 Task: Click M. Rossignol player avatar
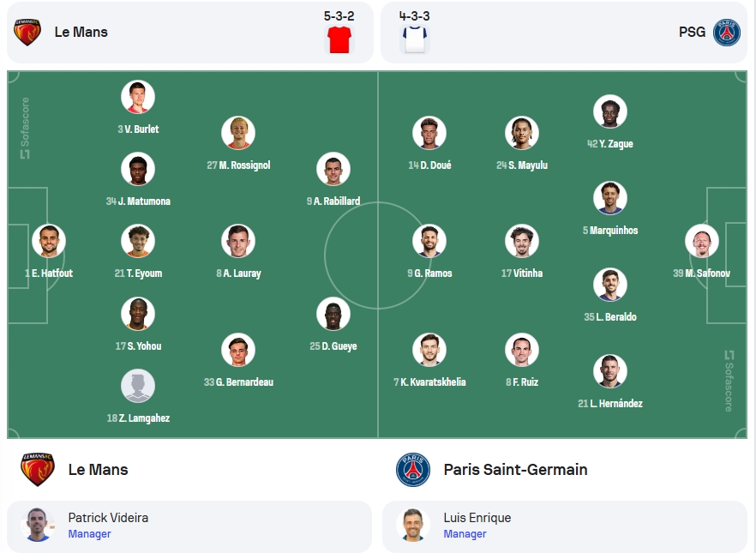(x=238, y=133)
